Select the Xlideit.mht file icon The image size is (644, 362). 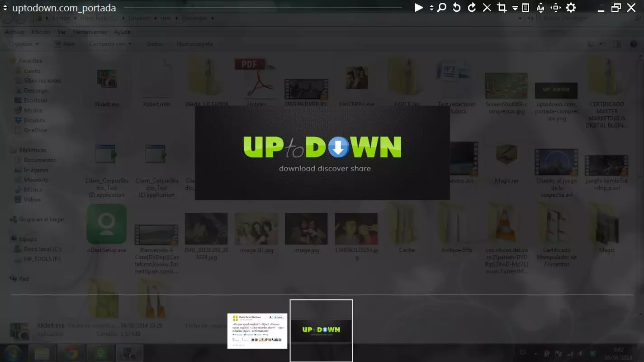[x=156, y=79]
